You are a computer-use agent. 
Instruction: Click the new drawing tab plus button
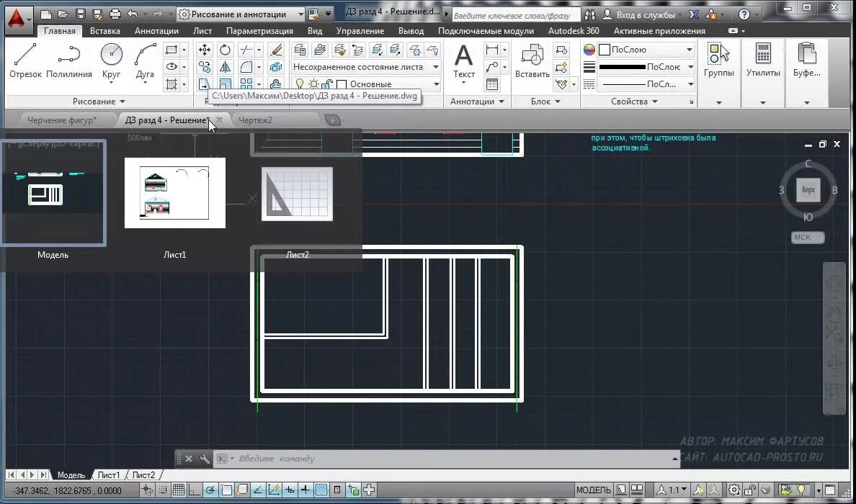pos(332,120)
